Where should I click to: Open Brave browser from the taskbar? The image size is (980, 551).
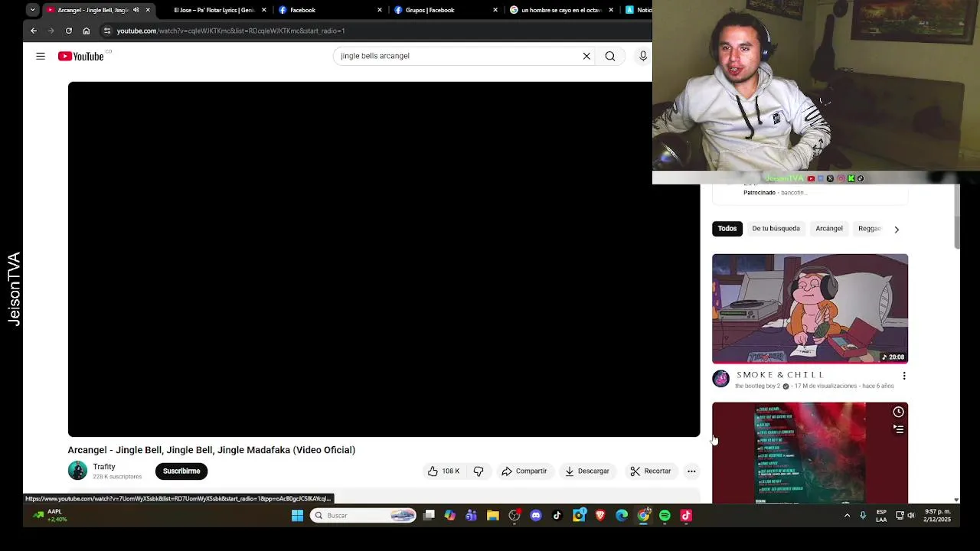(600, 516)
